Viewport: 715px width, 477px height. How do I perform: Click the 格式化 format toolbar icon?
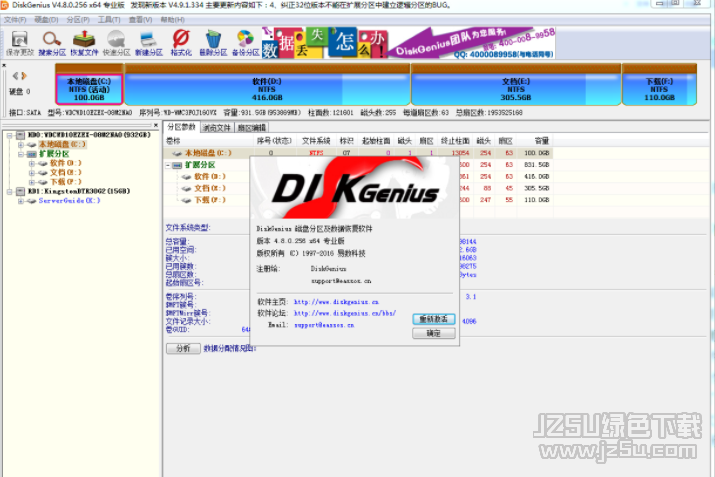pos(181,43)
